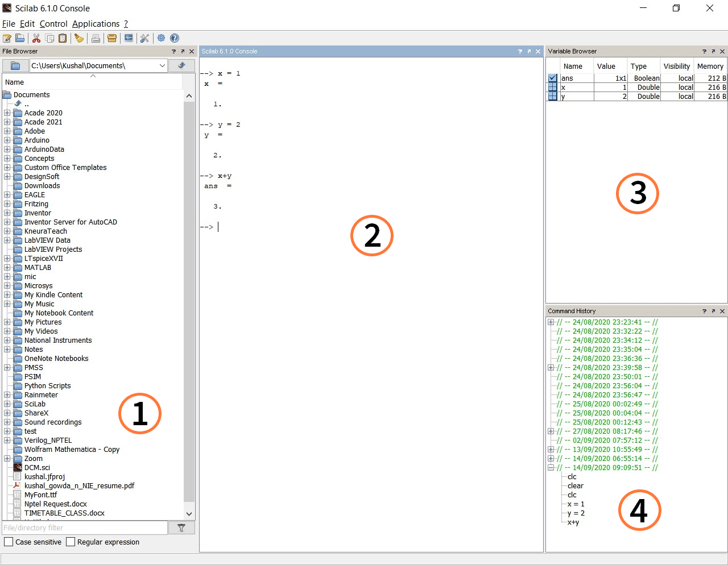Enable the Regular expression checkbox
Image resolution: width=728 pixels, height=565 pixels.
(71, 542)
